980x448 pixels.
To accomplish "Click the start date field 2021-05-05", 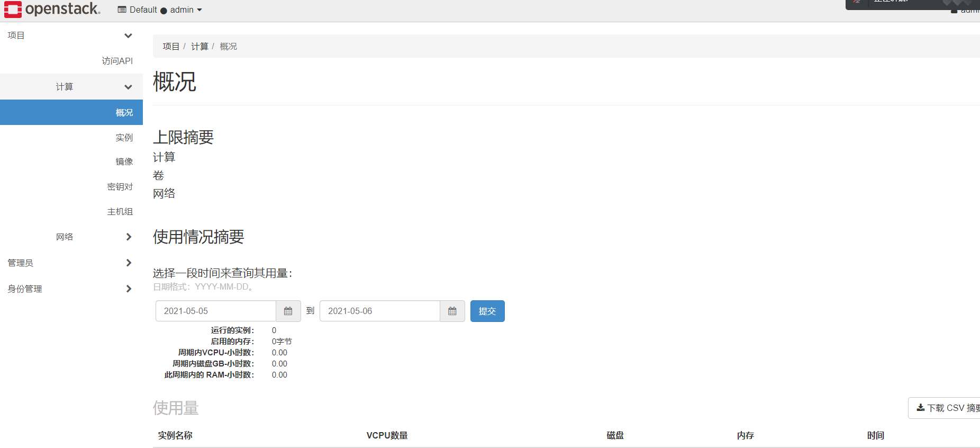I will [x=216, y=311].
